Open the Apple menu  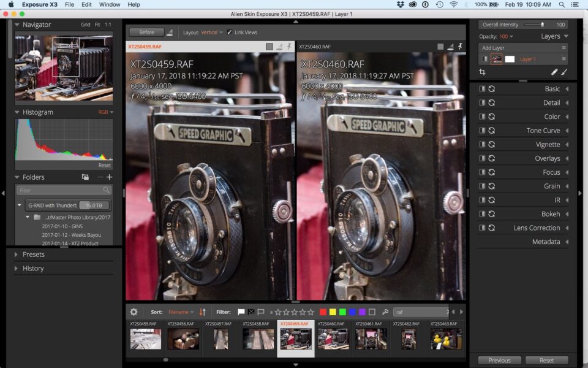(x=11, y=4)
